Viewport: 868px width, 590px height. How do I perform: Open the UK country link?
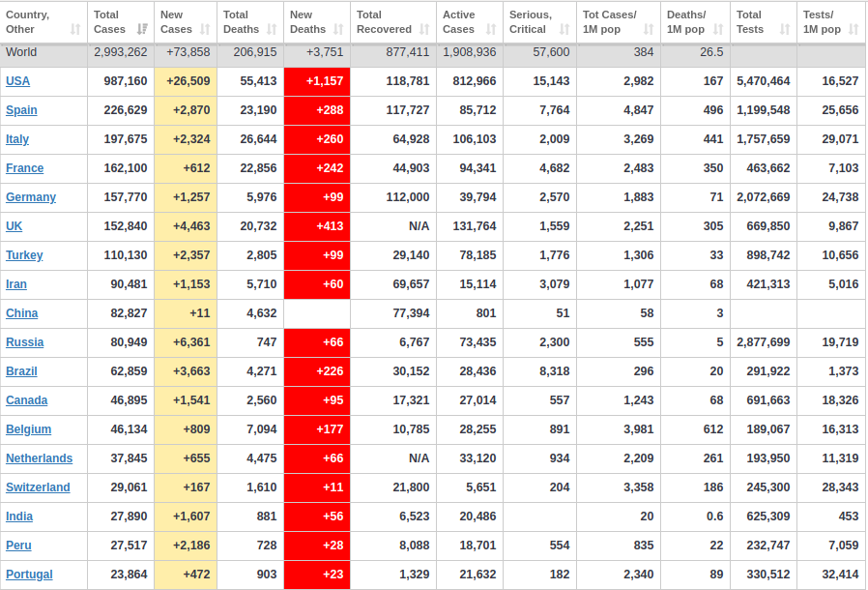pos(14,226)
